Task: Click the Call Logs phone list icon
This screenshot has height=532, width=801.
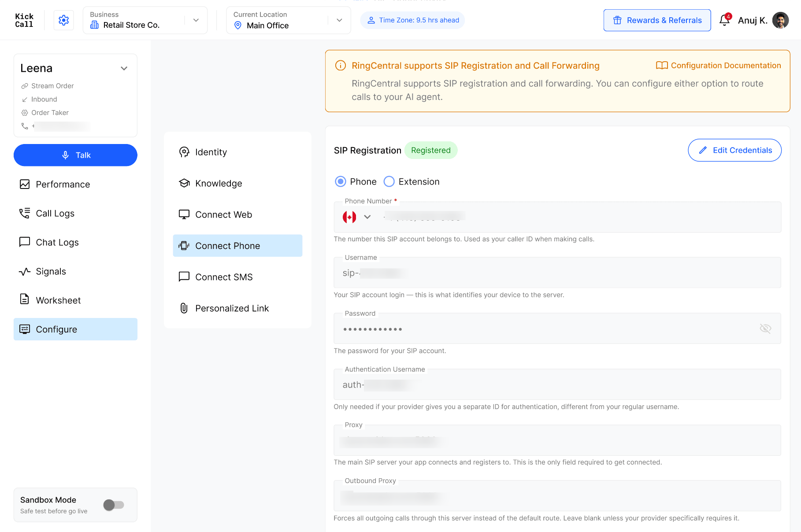Action: [25, 213]
